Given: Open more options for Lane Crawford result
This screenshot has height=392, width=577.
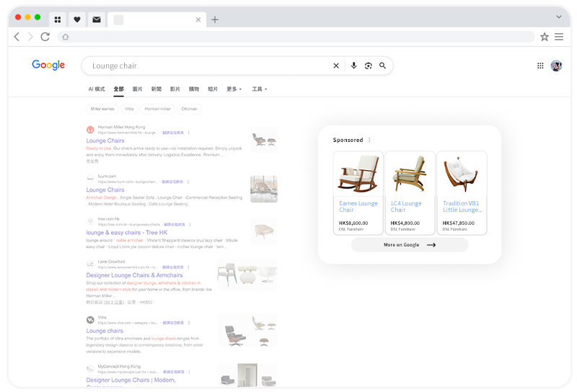Looking at the screenshot, I should pos(188,267).
